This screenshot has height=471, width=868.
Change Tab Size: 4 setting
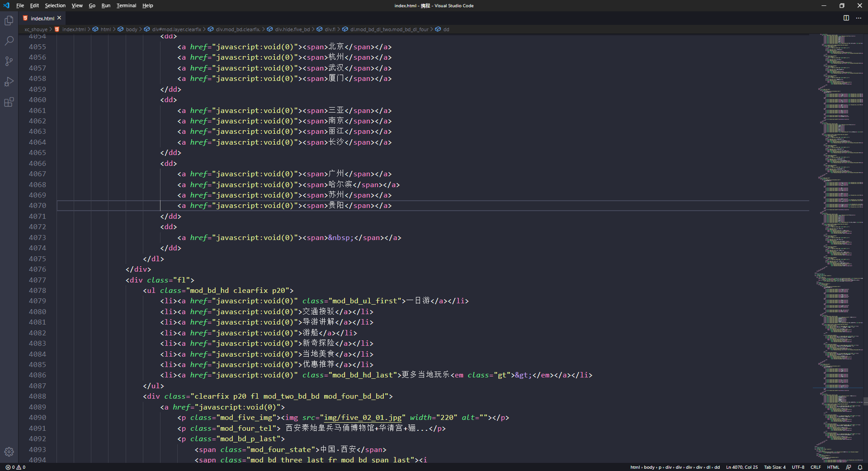click(775, 467)
